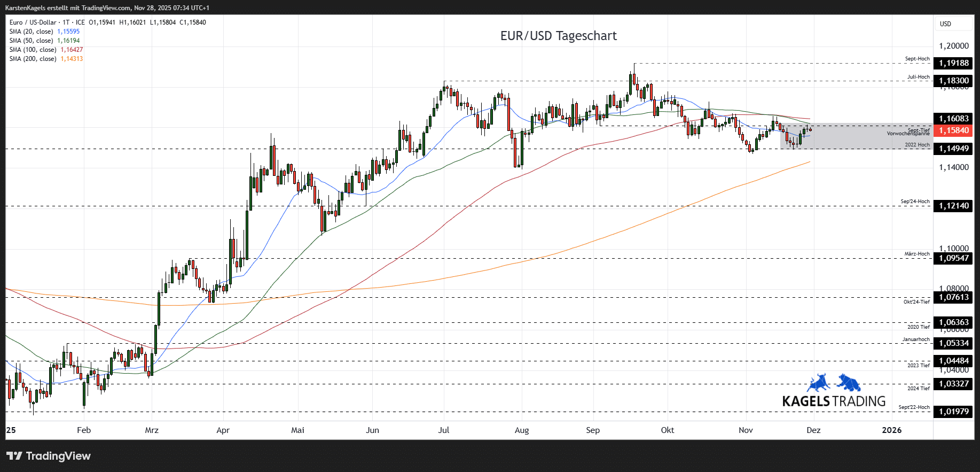Viewport: 980px width, 472px height.
Task: Toggle the SMA (20, close) legend entry
Action: pyautogui.click(x=32, y=32)
